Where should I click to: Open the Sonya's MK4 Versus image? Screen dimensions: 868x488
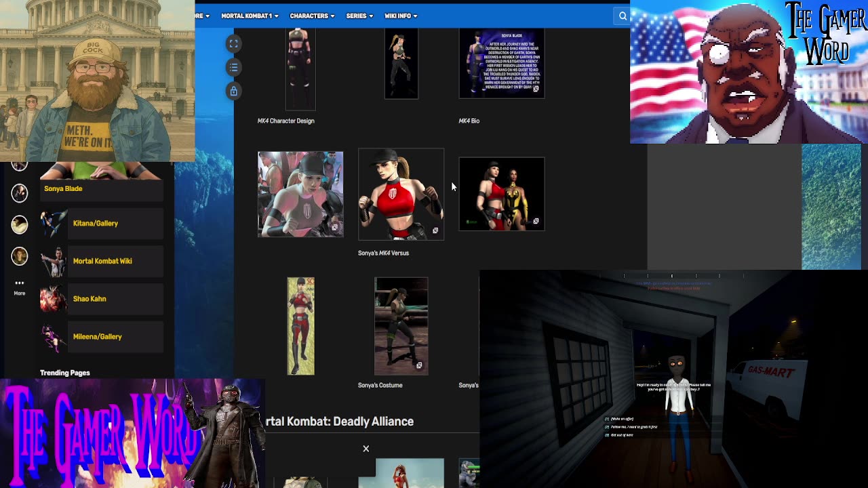(401, 195)
